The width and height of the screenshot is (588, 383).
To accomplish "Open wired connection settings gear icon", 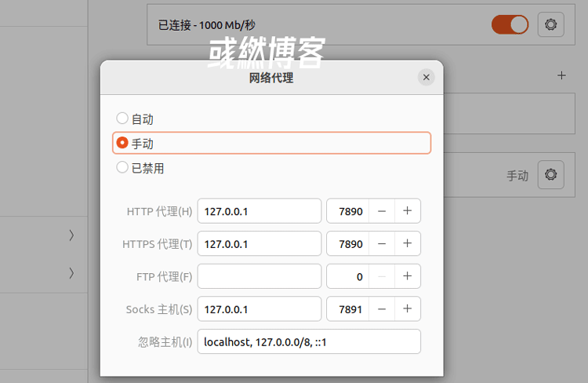I will pos(550,24).
